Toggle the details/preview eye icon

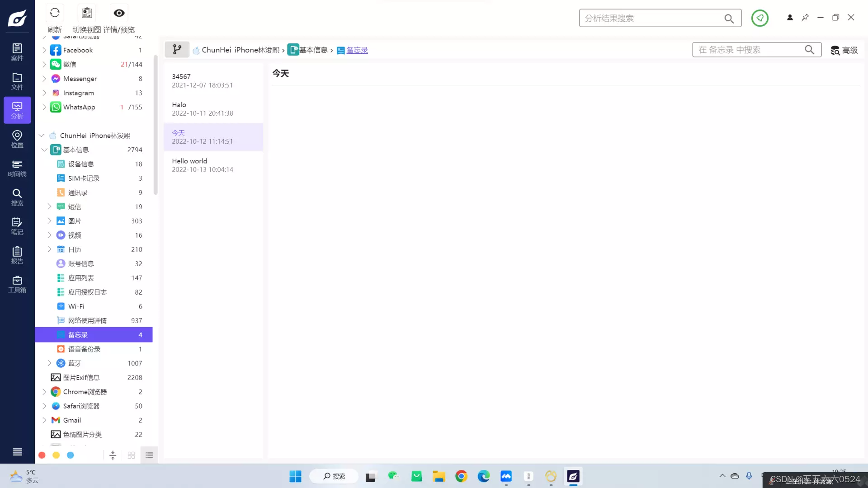pos(119,13)
